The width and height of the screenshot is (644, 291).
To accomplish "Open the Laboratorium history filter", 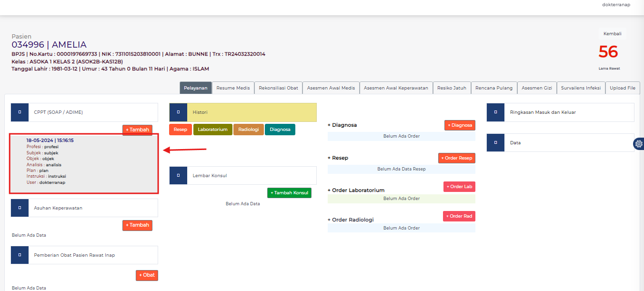I will point(212,129).
